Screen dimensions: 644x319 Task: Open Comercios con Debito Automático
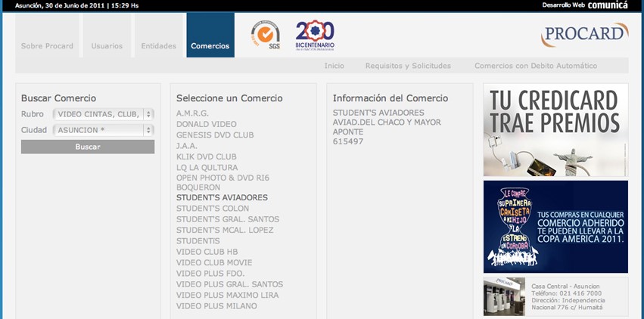click(536, 66)
